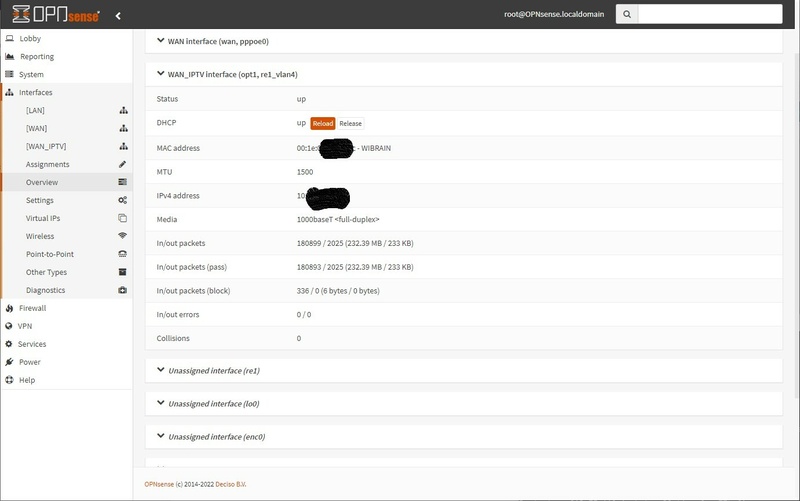Screen dimensions: 800x501
Task: Click network icon next to [WAN_IPTV]
Action: point(123,146)
